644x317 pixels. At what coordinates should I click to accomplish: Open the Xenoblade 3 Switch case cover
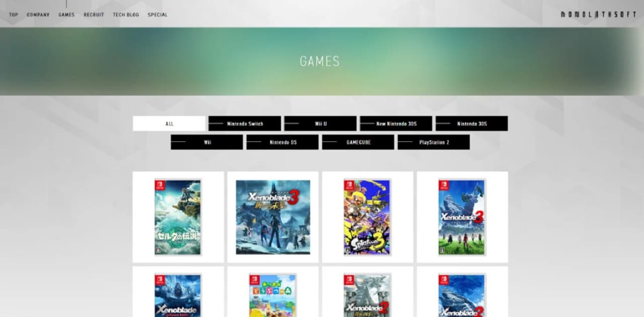pos(462,217)
